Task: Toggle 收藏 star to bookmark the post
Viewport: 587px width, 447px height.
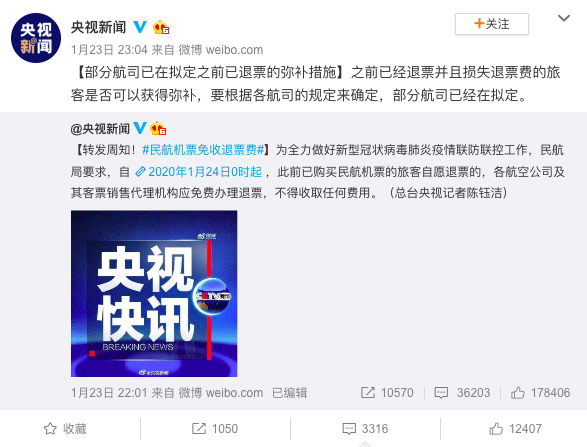Action: 65,429
